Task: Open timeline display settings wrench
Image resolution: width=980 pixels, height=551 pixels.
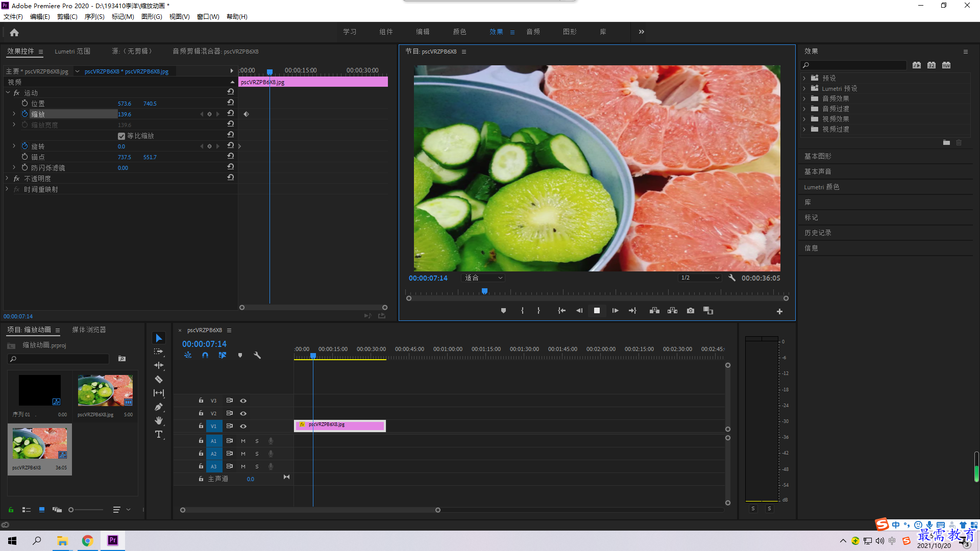Action: [x=257, y=355]
